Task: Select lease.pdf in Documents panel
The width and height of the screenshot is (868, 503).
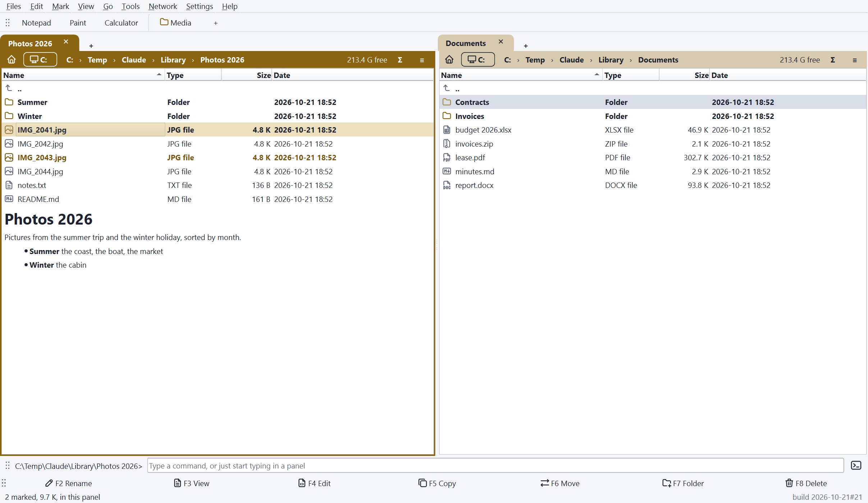Action: click(x=652, y=157)
